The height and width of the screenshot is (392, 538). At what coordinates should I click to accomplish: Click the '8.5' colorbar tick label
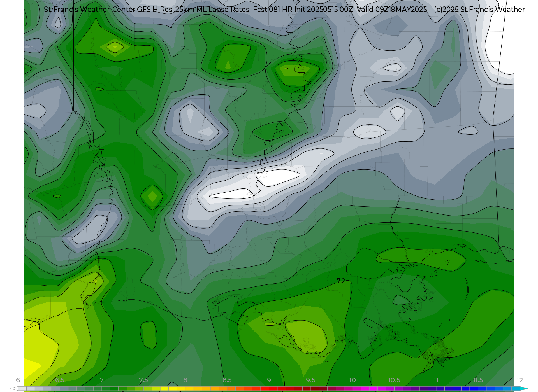coord(227,380)
